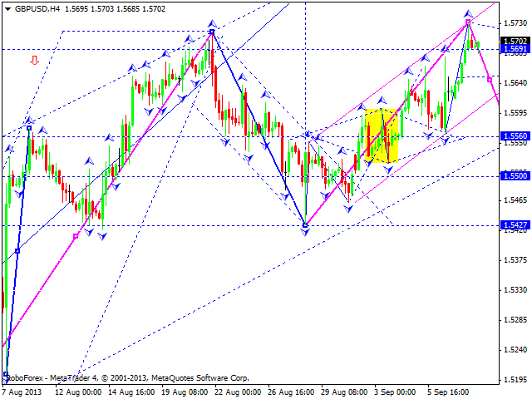The image size is (532, 399).
Task: Select the yellow highlighted rectangle on chart
Action: [382, 135]
